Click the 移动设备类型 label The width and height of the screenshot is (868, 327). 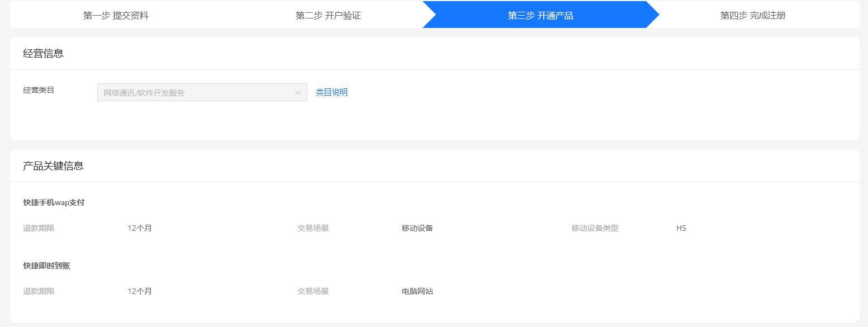point(595,228)
